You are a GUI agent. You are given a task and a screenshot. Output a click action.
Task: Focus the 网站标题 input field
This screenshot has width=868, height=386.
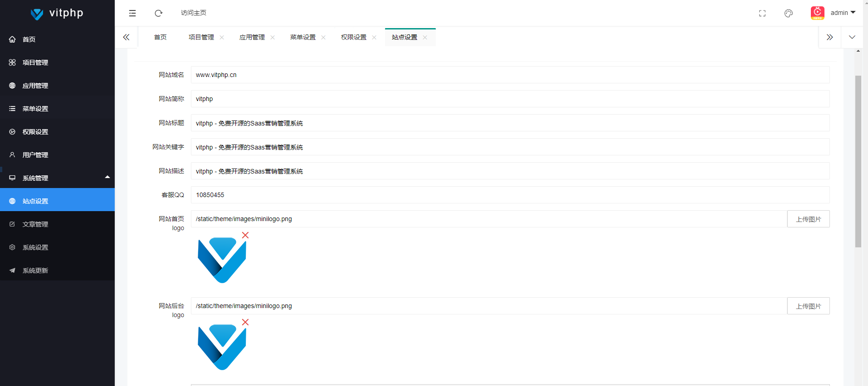pos(510,123)
